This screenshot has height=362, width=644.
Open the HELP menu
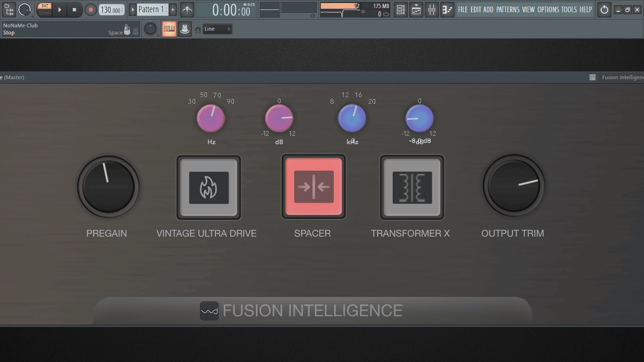click(586, 9)
